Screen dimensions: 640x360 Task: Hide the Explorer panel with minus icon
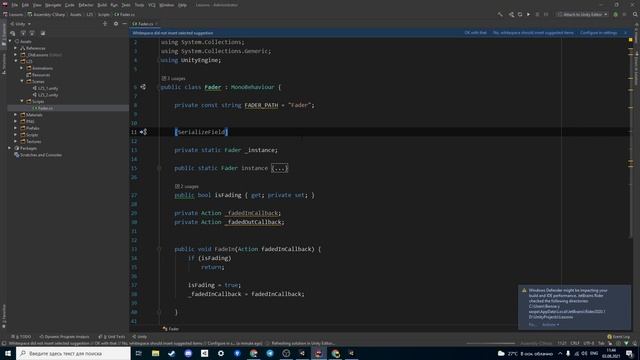point(124,24)
